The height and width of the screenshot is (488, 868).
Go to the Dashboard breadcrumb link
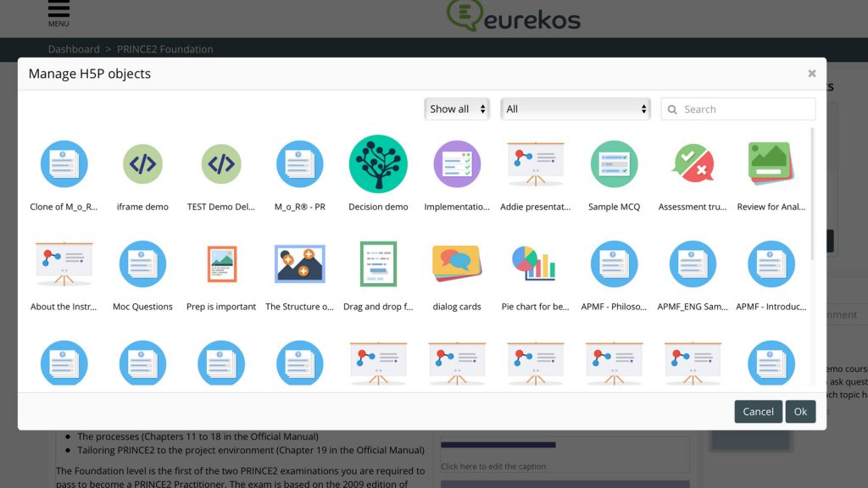point(73,49)
